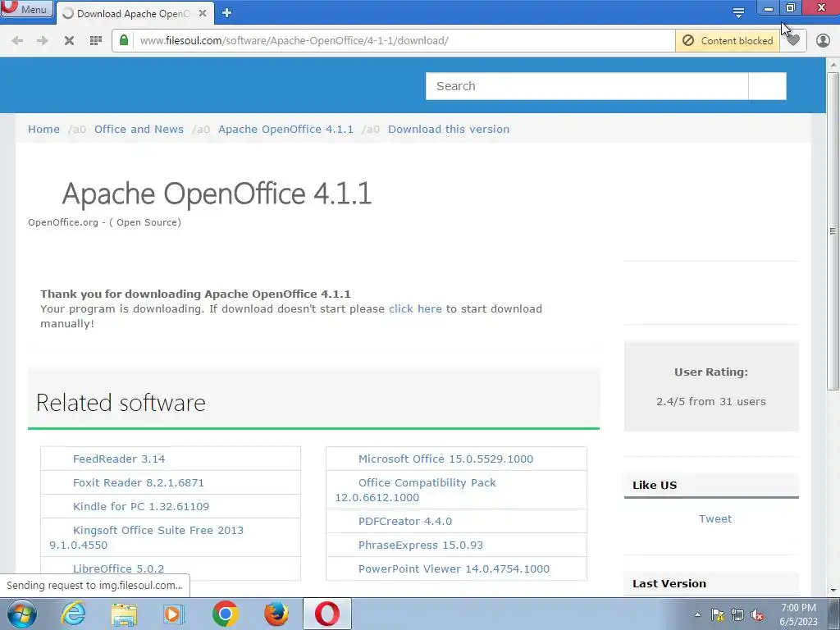Bookmark page with the heart icon
Image resolution: width=840 pixels, height=630 pixels.
pyautogui.click(x=793, y=41)
